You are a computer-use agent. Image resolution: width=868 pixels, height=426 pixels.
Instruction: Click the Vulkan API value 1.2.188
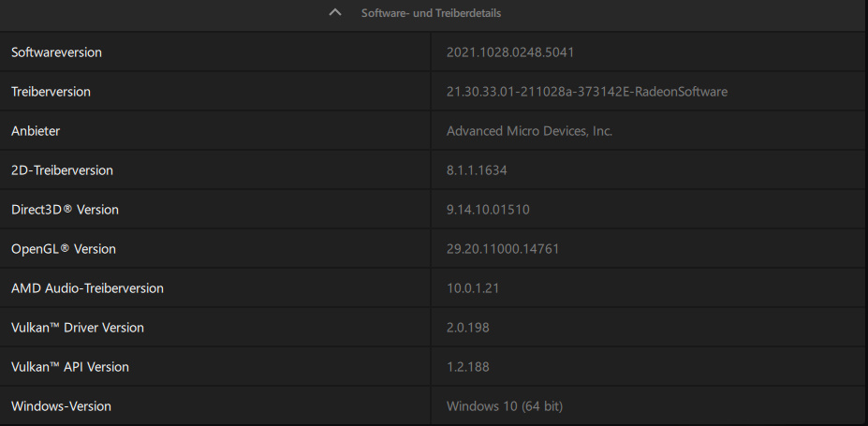tap(468, 367)
